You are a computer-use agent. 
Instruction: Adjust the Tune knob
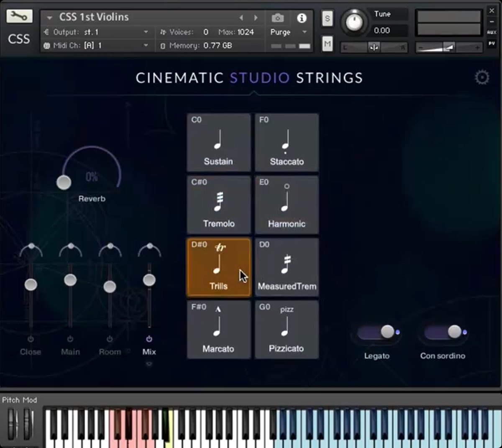[354, 22]
